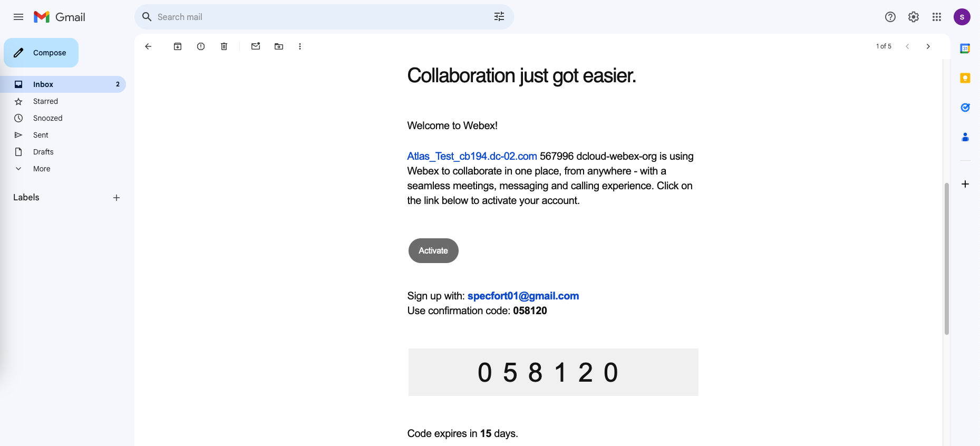Expand the More section in sidebar
The width and height of the screenshot is (980, 446).
click(x=42, y=169)
